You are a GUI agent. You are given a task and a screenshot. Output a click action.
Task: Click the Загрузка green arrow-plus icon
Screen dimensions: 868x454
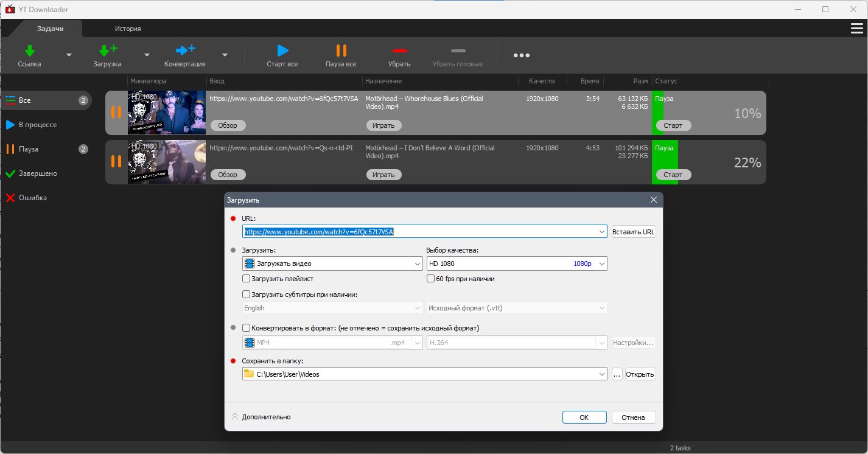tap(108, 51)
